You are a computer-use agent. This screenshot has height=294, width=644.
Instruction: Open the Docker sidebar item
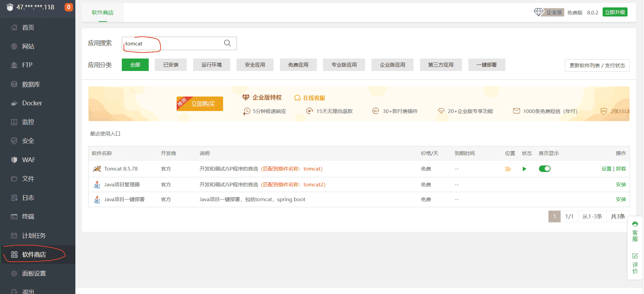pyautogui.click(x=38, y=103)
